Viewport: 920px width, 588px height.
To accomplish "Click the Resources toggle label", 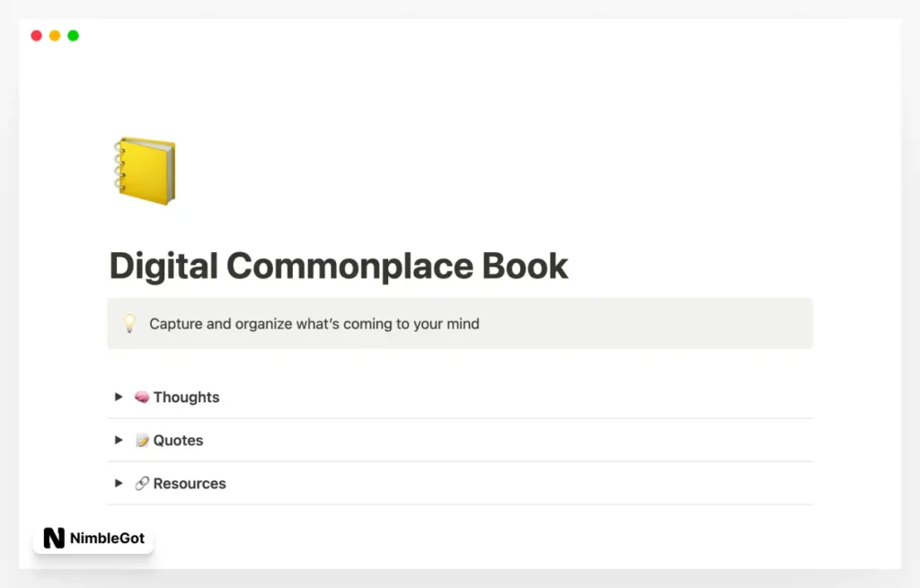I will pyautogui.click(x=190, y=483).
